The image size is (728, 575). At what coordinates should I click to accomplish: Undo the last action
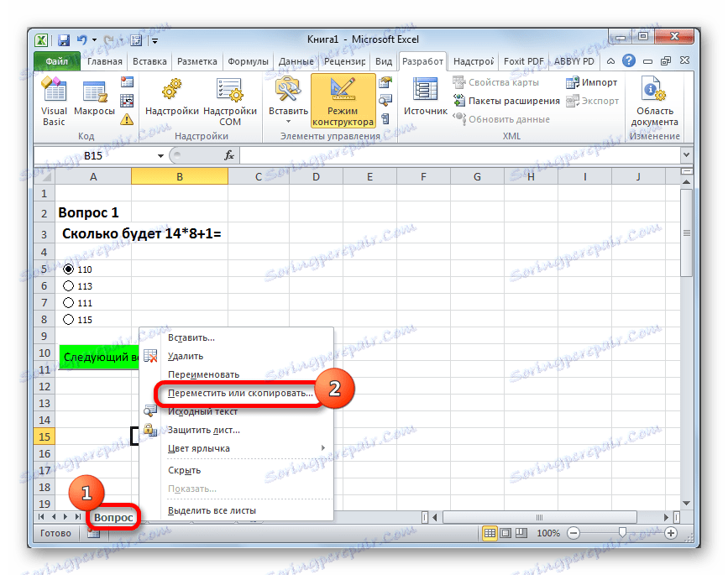coord(81,40)
